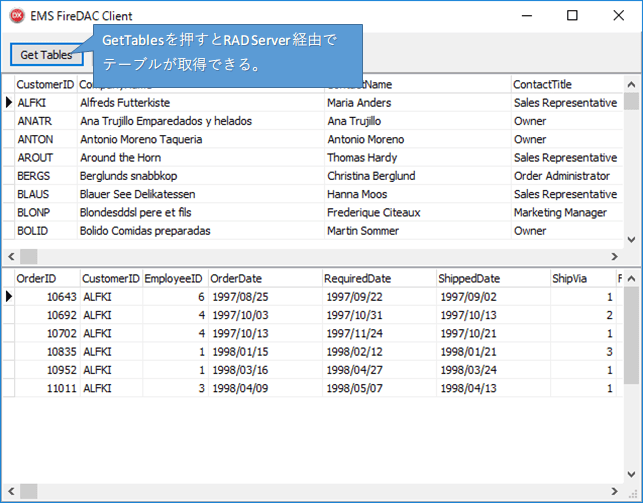Click the orders grid vertical scrollbar thumb
The width and height of the screenshot is (643, 503).
pyautogui.click(x=632, y=335)
